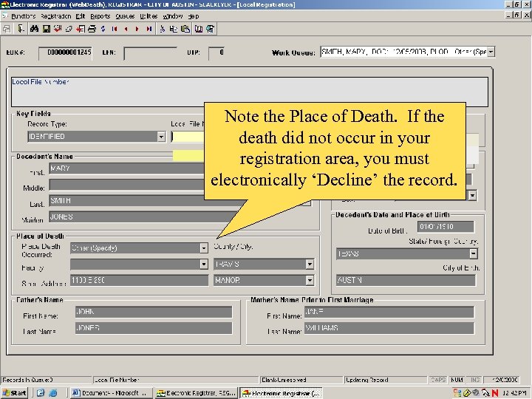Expand the Record Type dropdown

161,137
